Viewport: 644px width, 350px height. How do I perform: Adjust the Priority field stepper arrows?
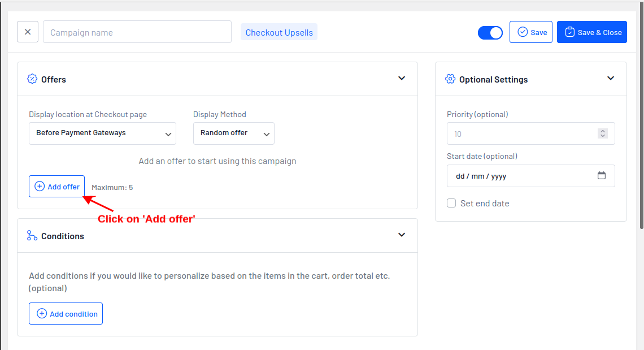point(603,134)
